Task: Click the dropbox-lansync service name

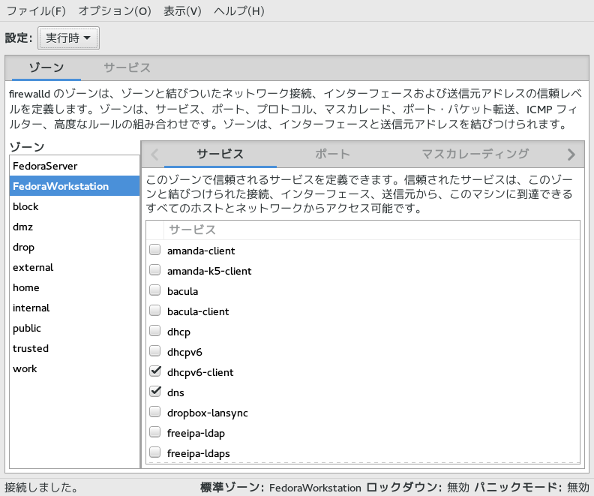Action: [208, 413]
